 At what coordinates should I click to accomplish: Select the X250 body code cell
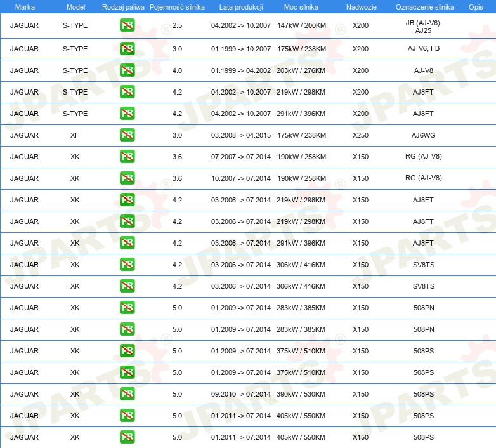point(360,135)
